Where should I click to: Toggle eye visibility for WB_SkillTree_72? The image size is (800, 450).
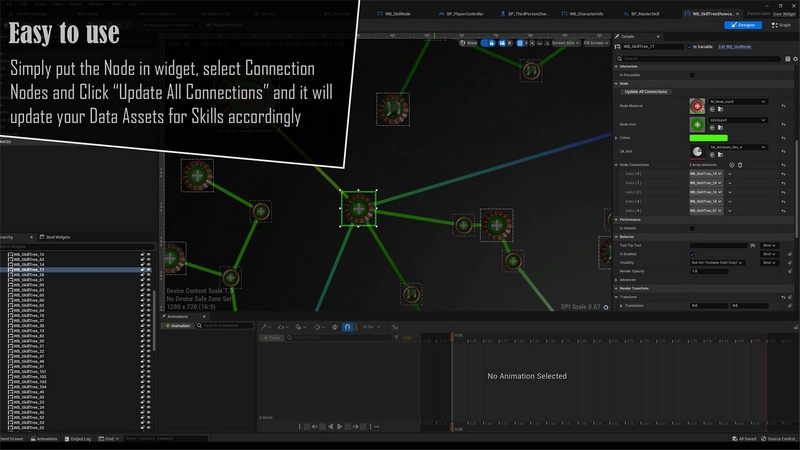pyautogui.click(x=146, y=255)
